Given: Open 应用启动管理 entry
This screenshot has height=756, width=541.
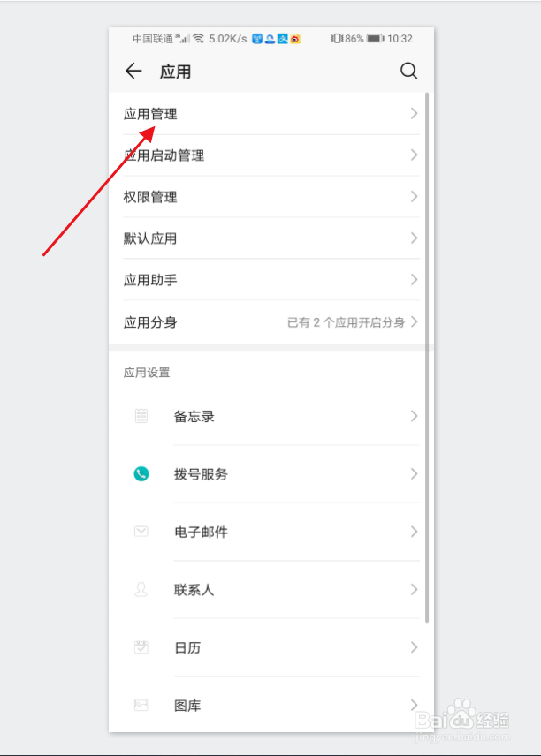Looking at the screenshot, I should coord(271,155).
